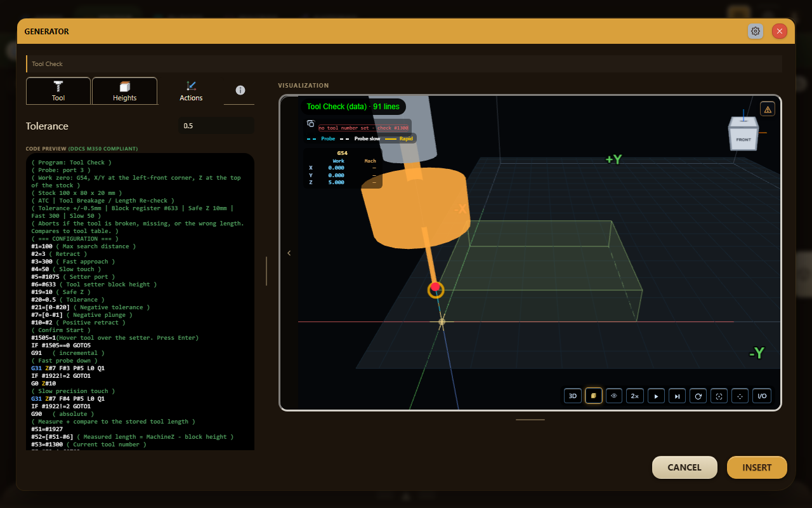The image size is (812, 508).
Task: Click the 'Tool Check (data) · 91 lines' label
Action: [353, 107]
